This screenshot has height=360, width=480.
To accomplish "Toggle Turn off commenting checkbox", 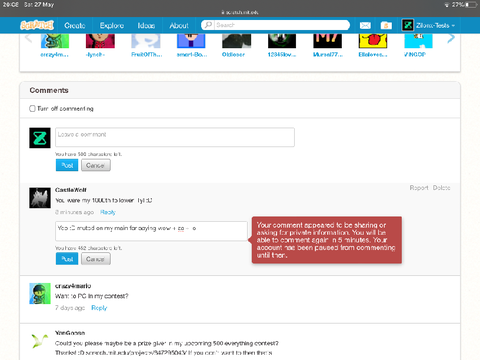I will (x=32, y=109).
